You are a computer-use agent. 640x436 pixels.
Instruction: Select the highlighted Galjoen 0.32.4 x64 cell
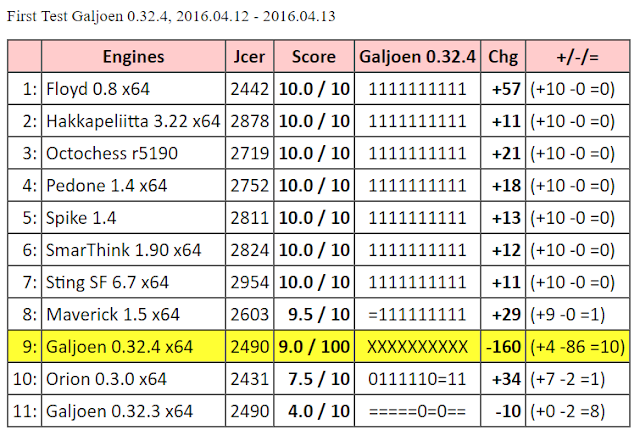click(x=133, y=347)
